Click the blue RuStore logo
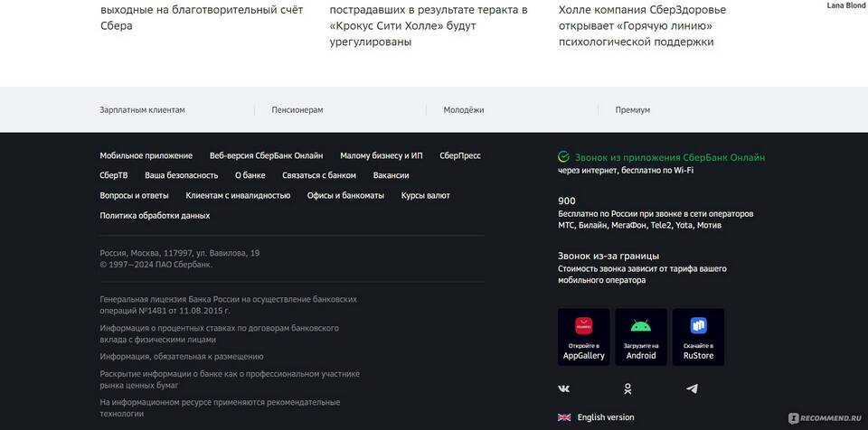The height and width of the screenshot is (430, 868). pos(698,325)
